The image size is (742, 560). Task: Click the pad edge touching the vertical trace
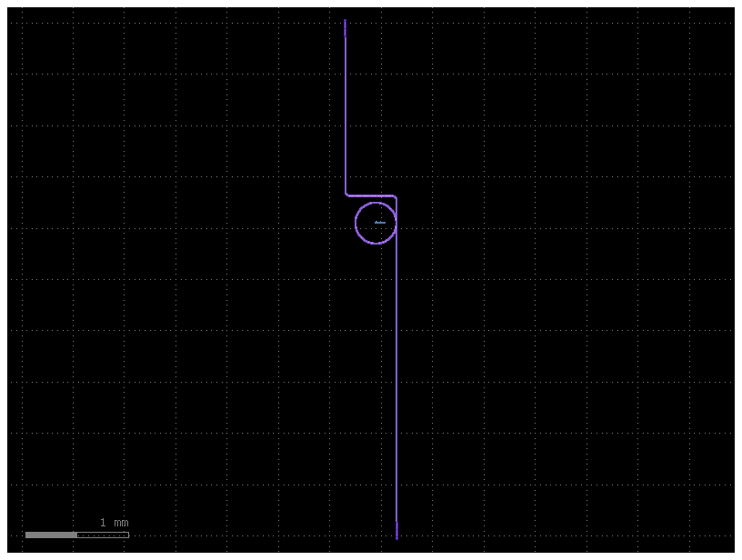pos(396,222)
